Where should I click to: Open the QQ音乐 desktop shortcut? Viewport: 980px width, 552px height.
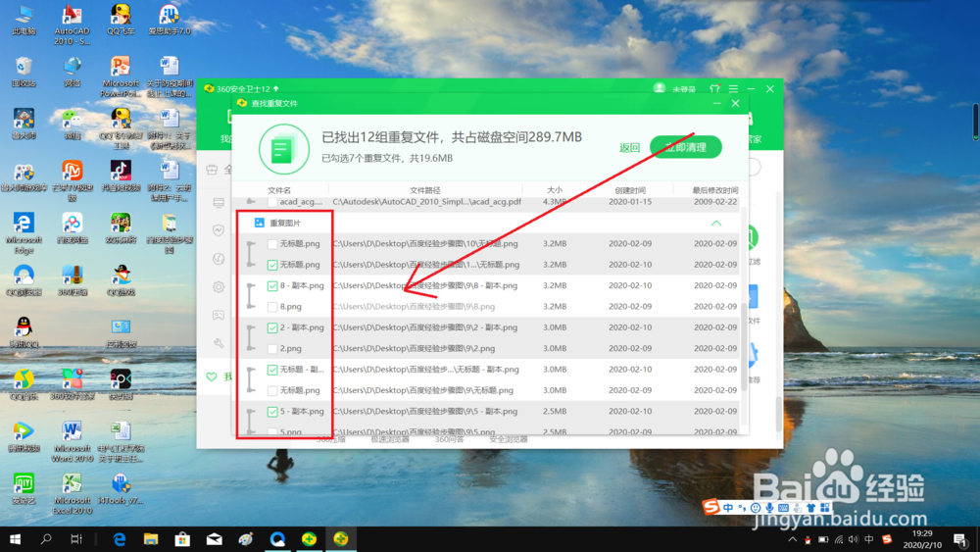(x=24, y=383)
